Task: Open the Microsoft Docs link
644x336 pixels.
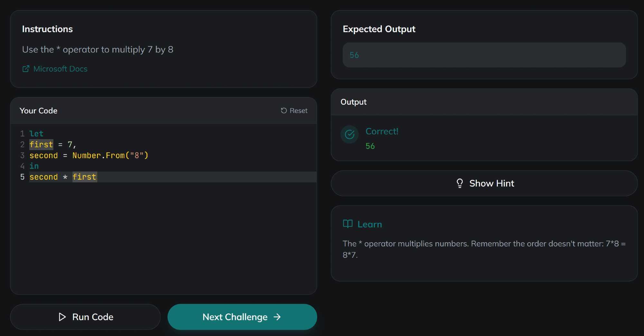Action: tap(60, 69)
